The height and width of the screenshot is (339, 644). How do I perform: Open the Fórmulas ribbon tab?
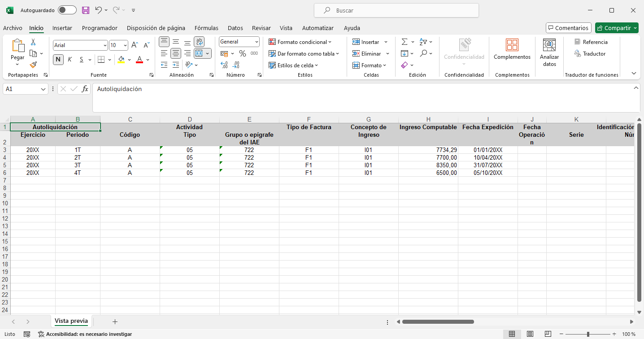click(x=206, y=28)
